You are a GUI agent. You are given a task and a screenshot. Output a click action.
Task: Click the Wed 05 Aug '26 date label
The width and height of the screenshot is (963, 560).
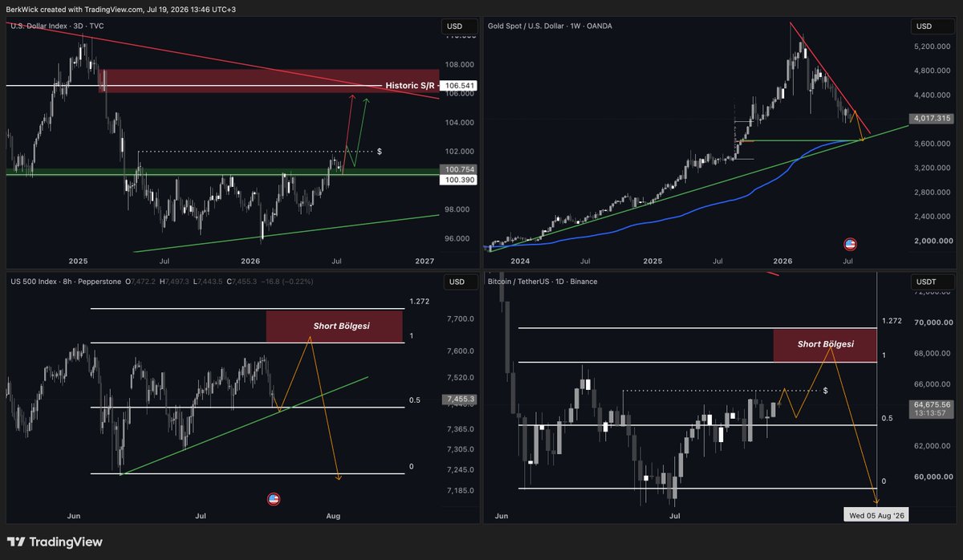[x=876, y=516]
